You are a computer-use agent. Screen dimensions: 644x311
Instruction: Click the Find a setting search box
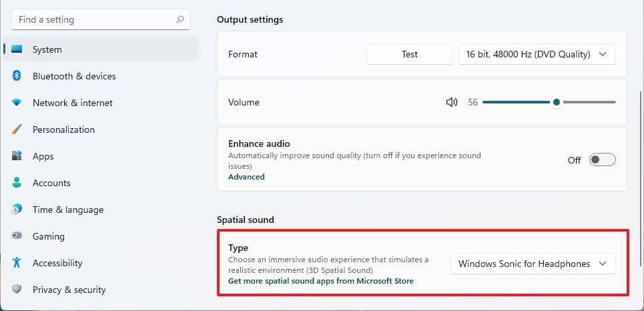93,19
